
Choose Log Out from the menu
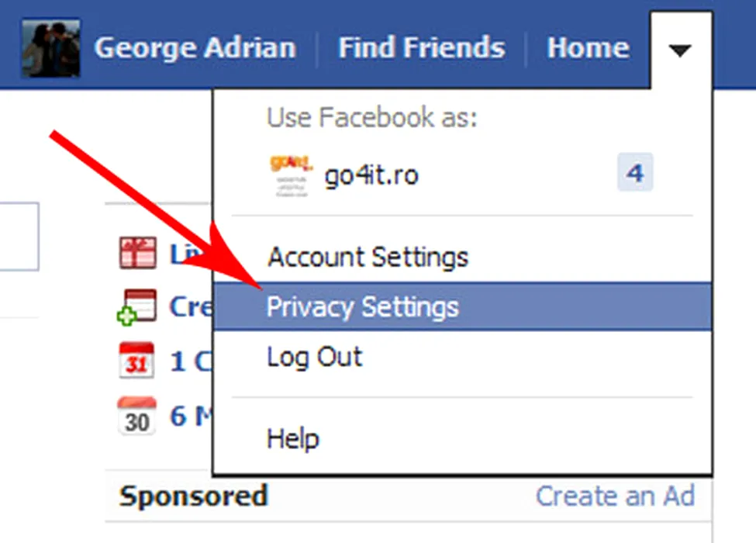tap(314, 358)
